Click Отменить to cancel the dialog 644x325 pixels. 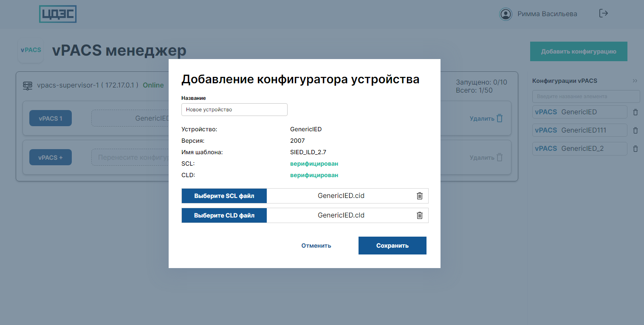pyautogui.click(x=316, y=246)
